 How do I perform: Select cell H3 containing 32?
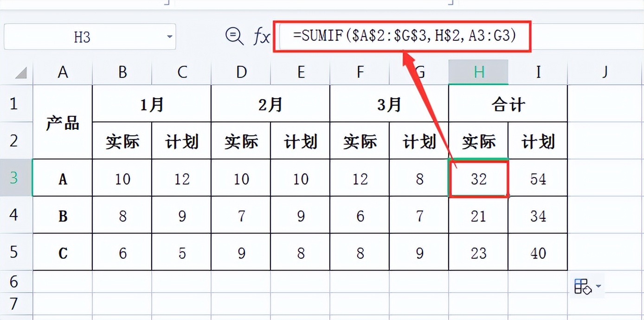(478, 179)
